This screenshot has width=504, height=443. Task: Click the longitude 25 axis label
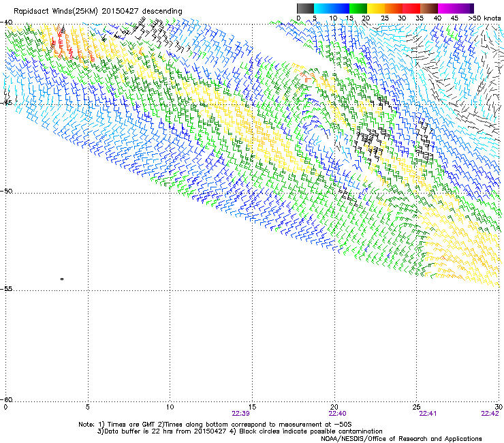click(416, 407)
